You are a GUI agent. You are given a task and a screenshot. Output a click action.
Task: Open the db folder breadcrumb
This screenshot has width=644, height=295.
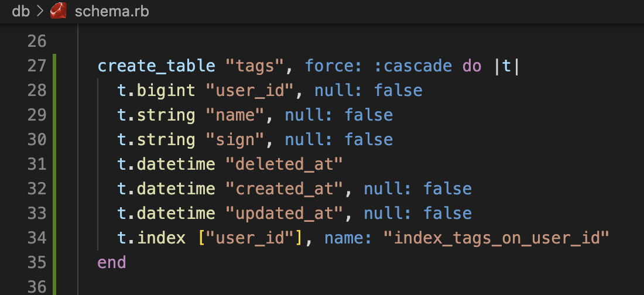pos(21,11)
